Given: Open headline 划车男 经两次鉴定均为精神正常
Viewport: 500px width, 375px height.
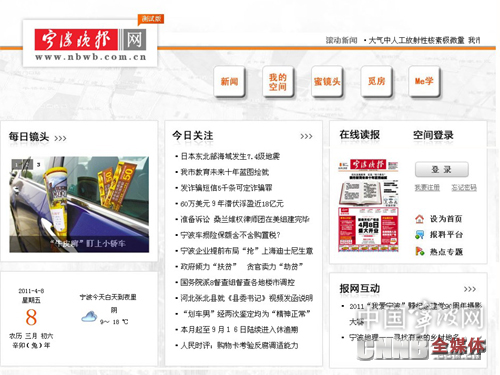Looking at the screenshot, I should pyautogui.click(x=246, y=314).
